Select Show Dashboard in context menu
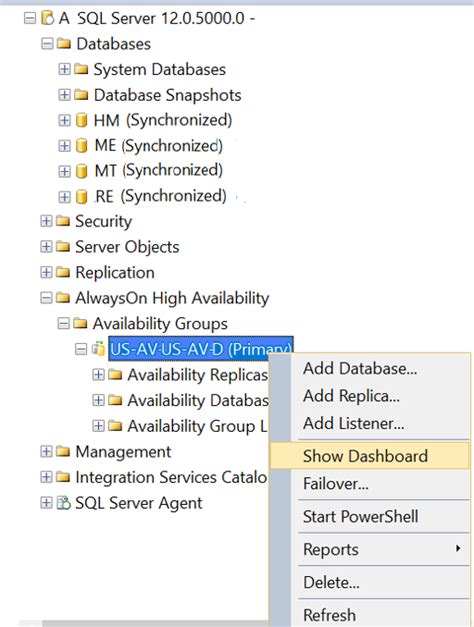474x627 pixels. tap(369, 455)
